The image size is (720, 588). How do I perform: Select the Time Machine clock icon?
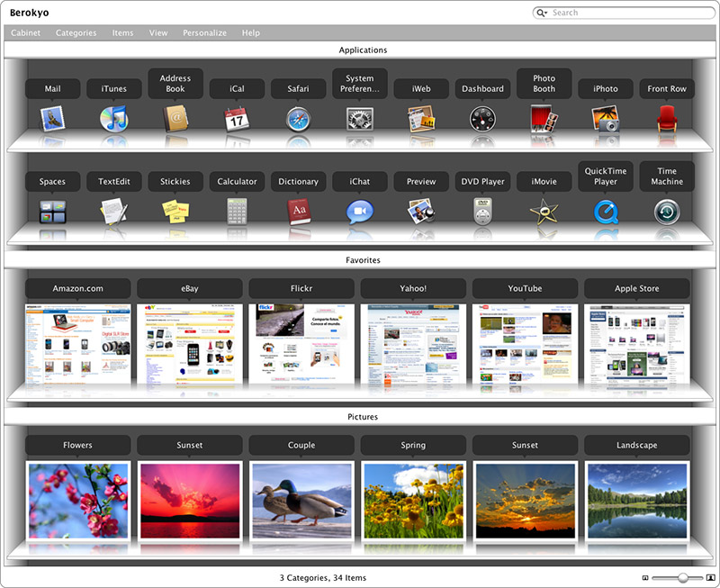click(667, 212)
